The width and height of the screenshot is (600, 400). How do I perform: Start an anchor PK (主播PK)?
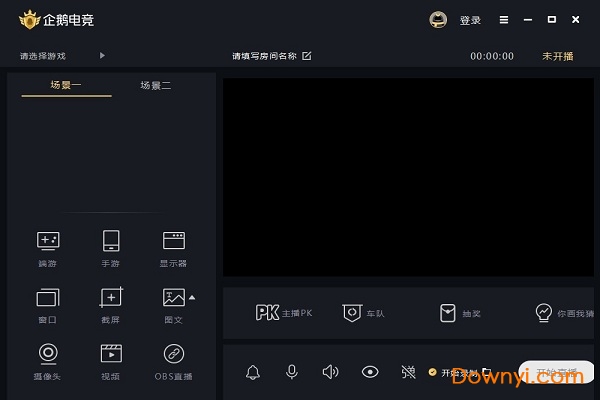coord(284,313)
